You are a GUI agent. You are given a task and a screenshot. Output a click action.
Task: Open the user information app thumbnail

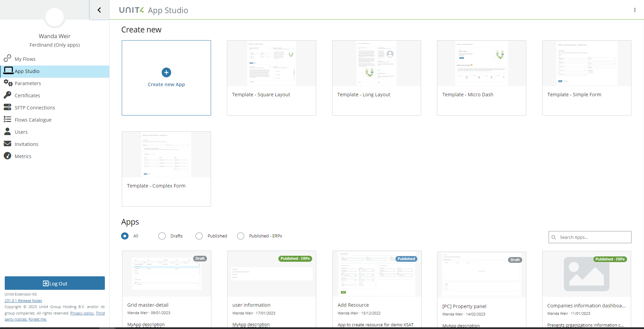pyautogui.click(x=272, y=274)
